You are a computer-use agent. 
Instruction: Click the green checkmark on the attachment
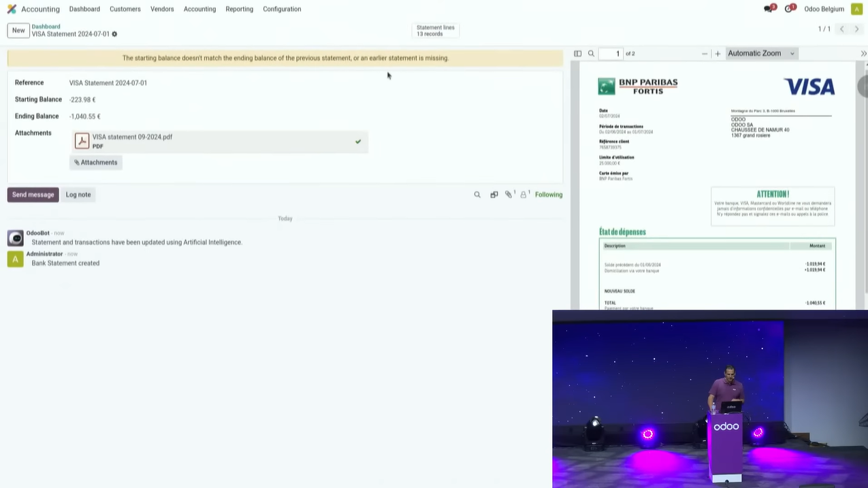click(358, 142)
